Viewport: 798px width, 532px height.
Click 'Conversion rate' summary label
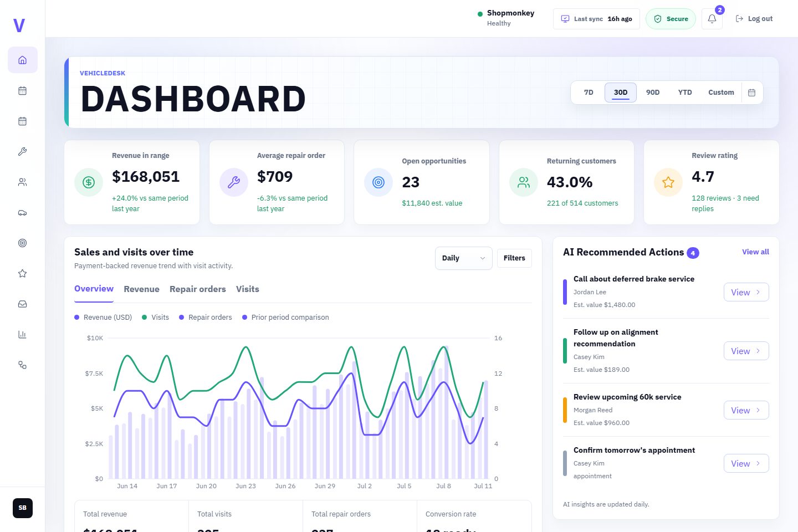click(x=451, y=514)
